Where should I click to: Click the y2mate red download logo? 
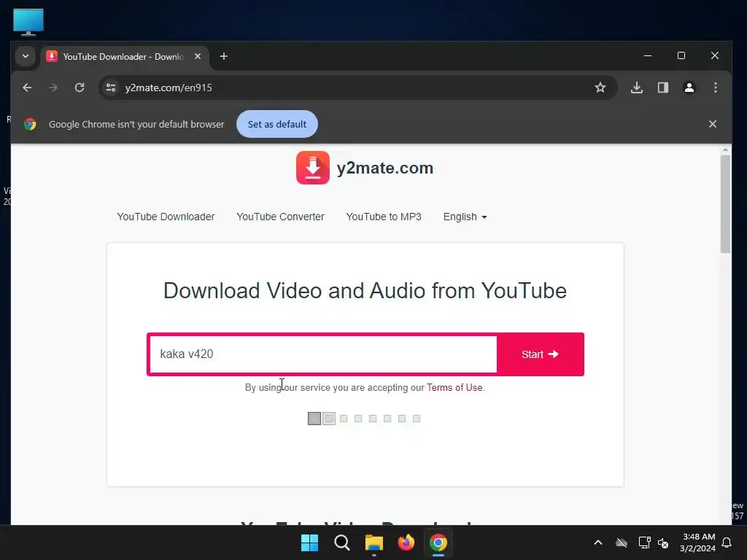click(x=312, y=168)
